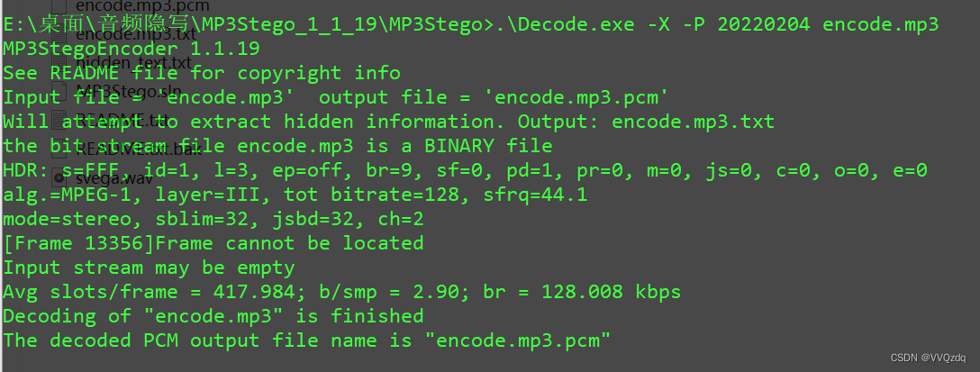Click the 'Avg slots/frame' statistics line
This screenshot has width=980, height=372.
[x=342, y=292]
